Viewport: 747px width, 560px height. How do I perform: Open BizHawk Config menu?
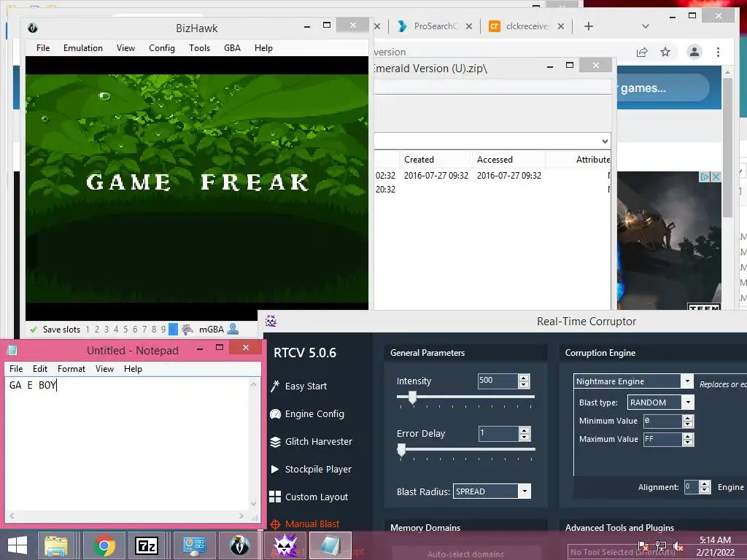click(x=162, y=48)
